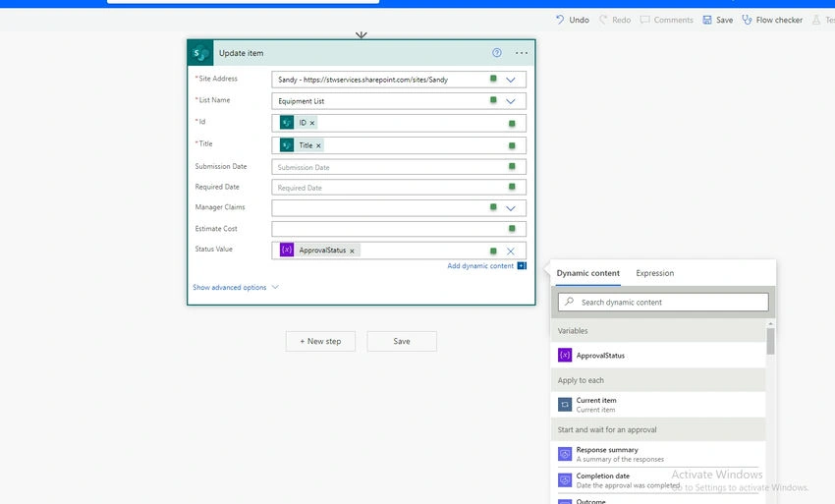This screenshot has width=835, height=504.
Task: Click the Save disk icon in toolbar
Action: (707, 20)
